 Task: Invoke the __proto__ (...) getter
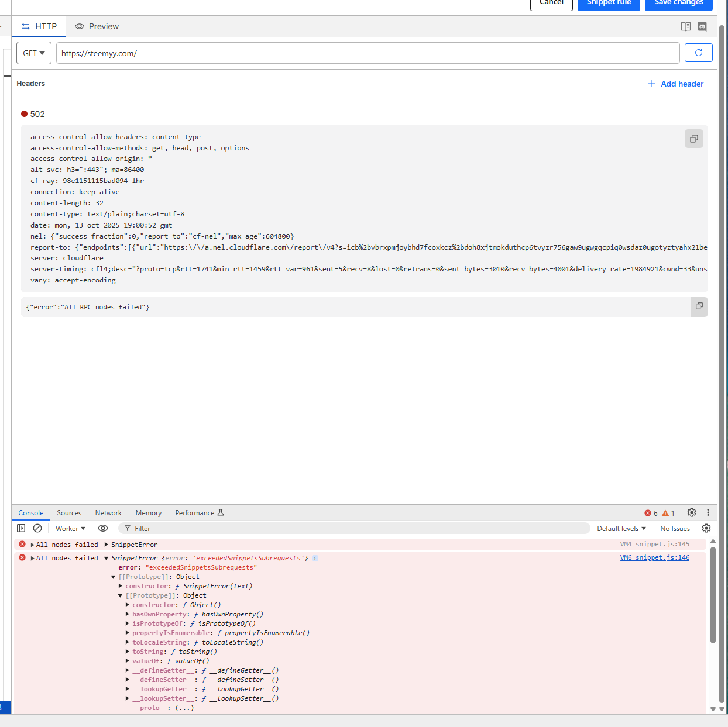pyautogui.click(x=184, y=708)
